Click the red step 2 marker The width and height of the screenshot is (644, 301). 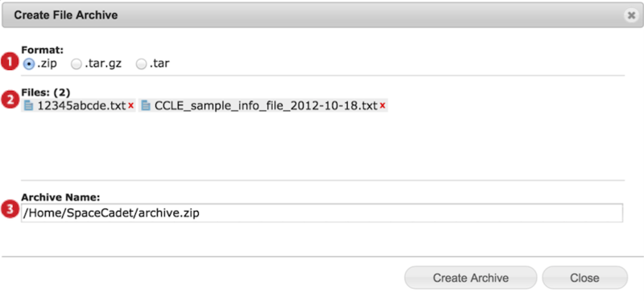point(10,100)
